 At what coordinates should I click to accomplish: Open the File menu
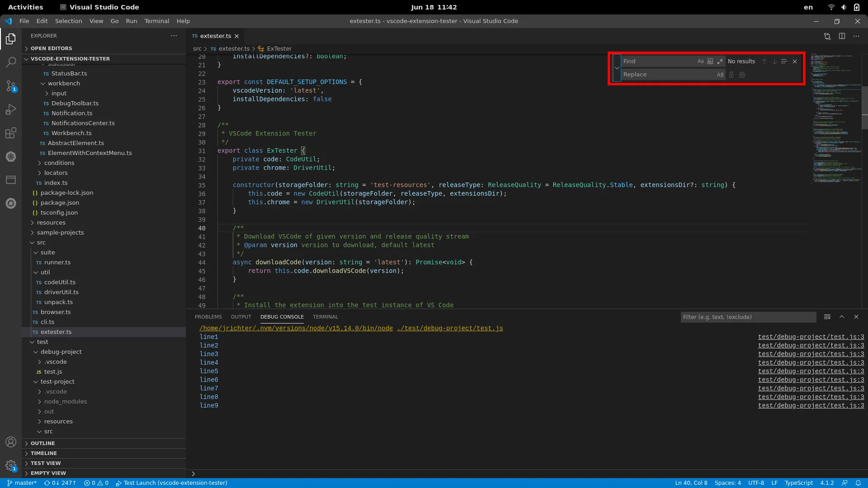24,21
